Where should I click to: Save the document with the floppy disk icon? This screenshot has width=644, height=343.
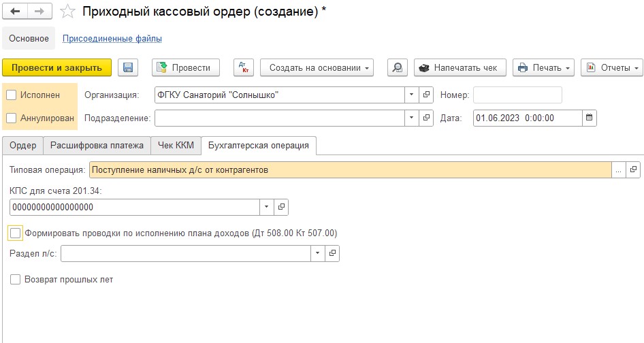128,68
